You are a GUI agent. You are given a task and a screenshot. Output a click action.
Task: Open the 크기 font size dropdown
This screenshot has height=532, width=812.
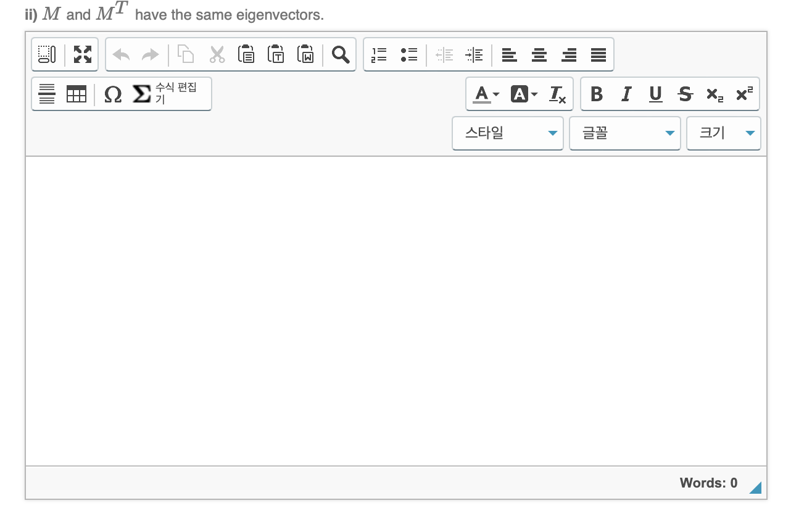click(724, 133)
